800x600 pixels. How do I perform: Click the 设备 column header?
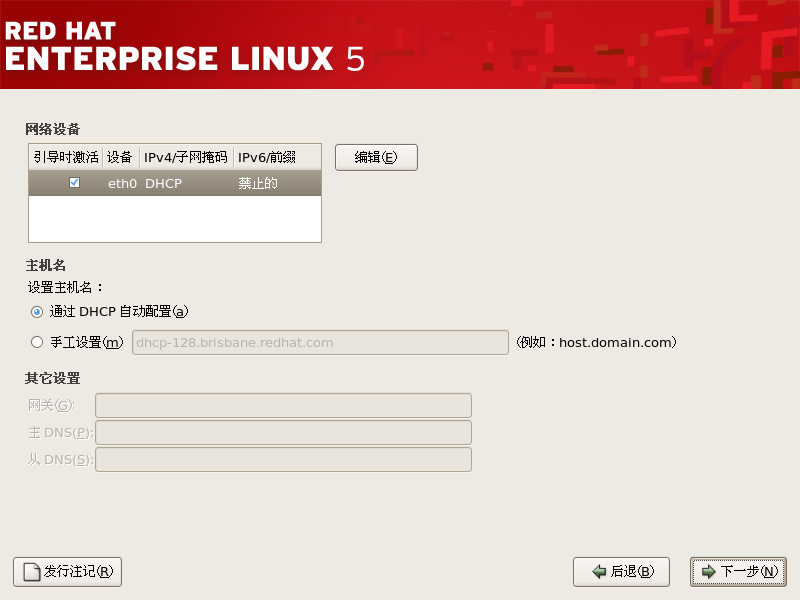click(x=120, y=157)
